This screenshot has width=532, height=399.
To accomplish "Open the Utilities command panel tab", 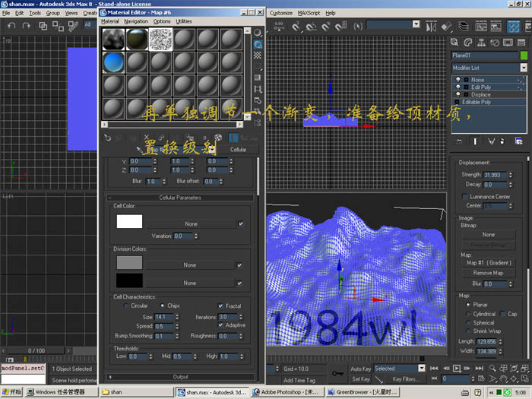I will pyautogui.click(x=521, y=43).
